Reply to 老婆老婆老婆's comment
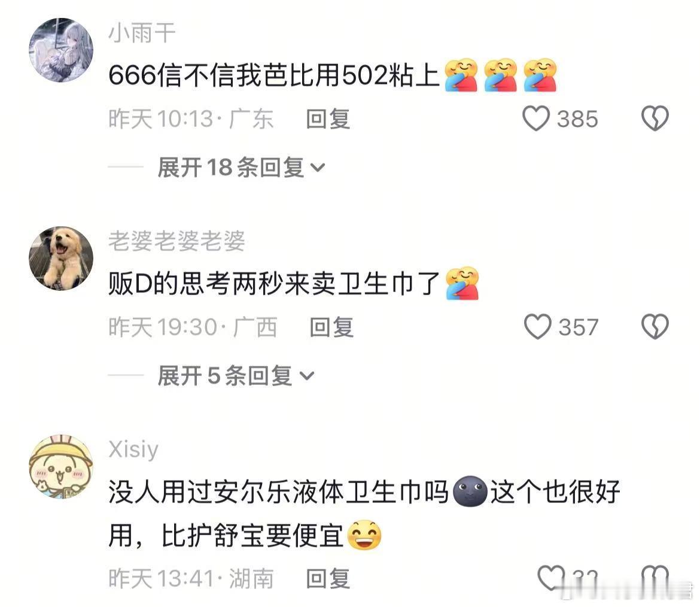This screenshot has height=607, width=700. coord(331,327)
